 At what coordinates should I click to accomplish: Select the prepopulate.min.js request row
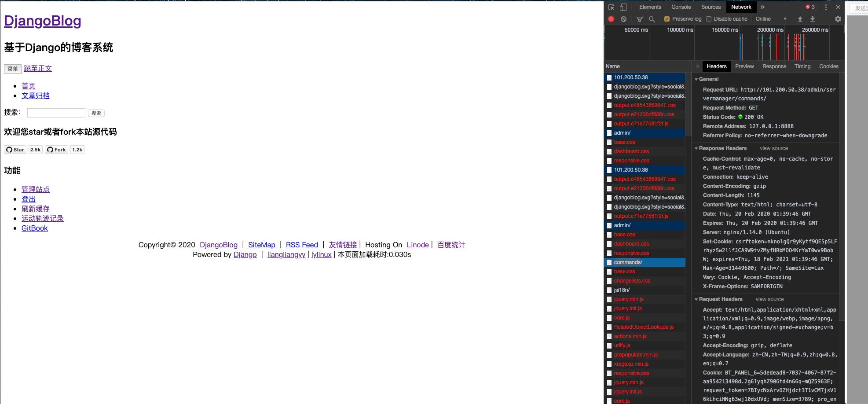click(645, 355)
